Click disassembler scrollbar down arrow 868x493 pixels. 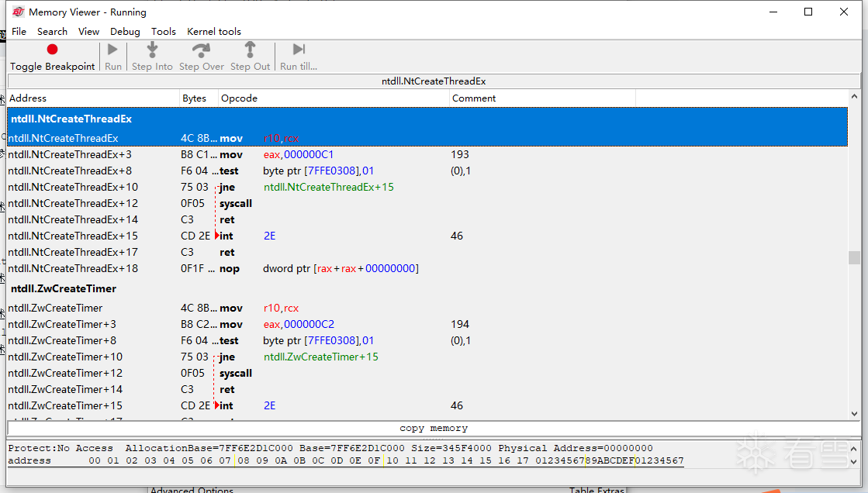[x=854, y=414]
